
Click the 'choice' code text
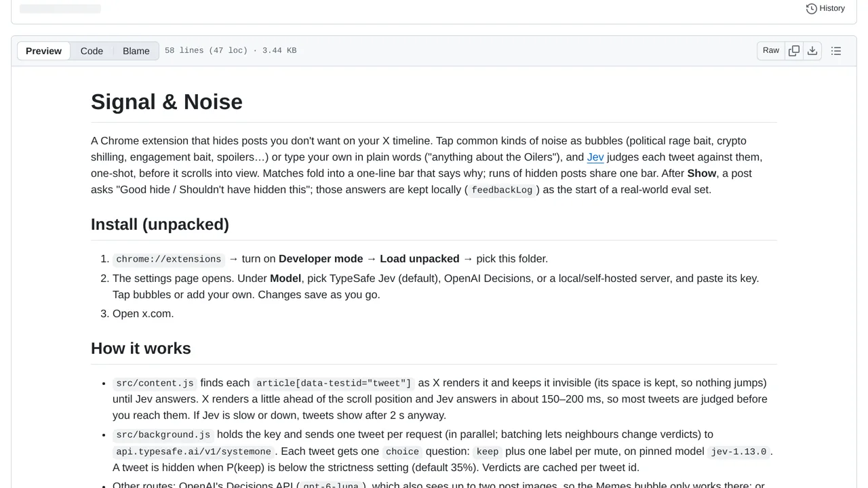click(x=401, y=452)
